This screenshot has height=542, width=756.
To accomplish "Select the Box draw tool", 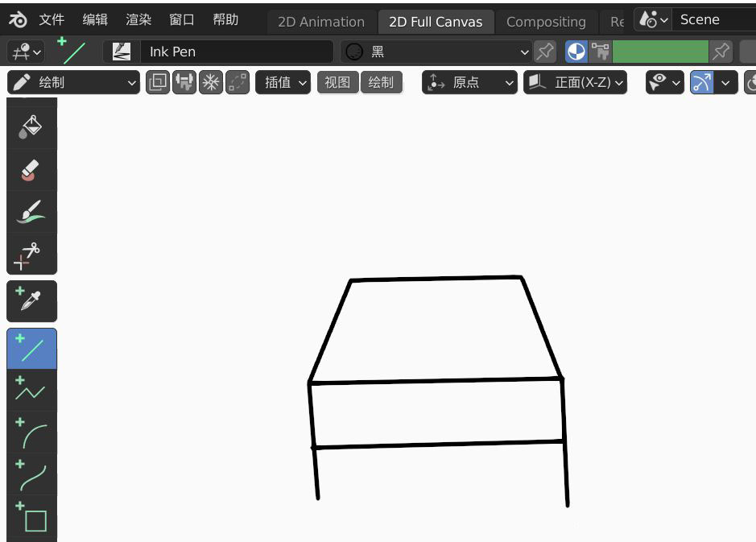I will point(31,519).
